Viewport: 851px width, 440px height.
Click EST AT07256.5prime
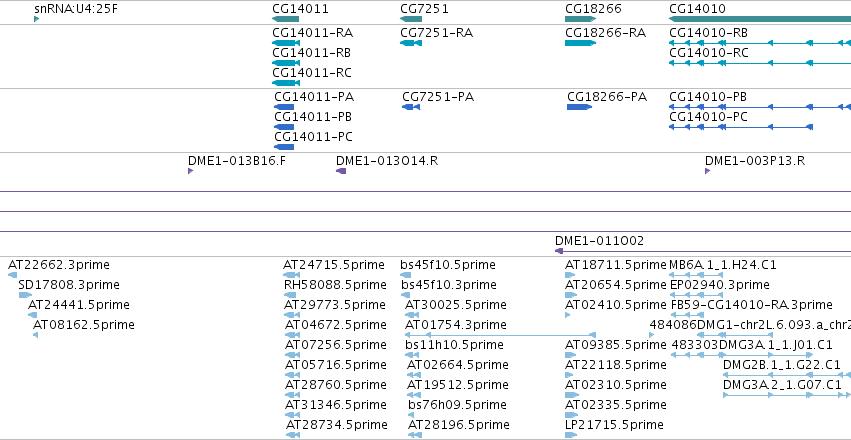pyautogui.click(x=336, y=345)
